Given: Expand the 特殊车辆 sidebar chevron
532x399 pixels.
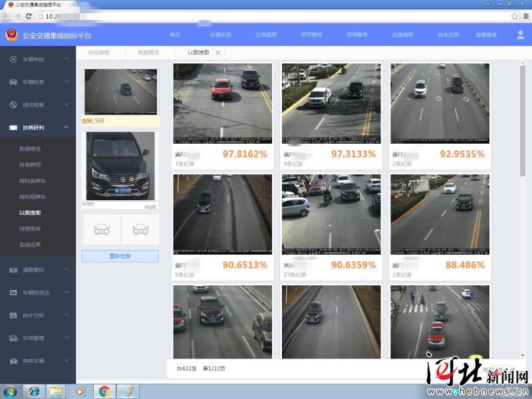Looking at the screenshot, I should [x=66, y=360].
